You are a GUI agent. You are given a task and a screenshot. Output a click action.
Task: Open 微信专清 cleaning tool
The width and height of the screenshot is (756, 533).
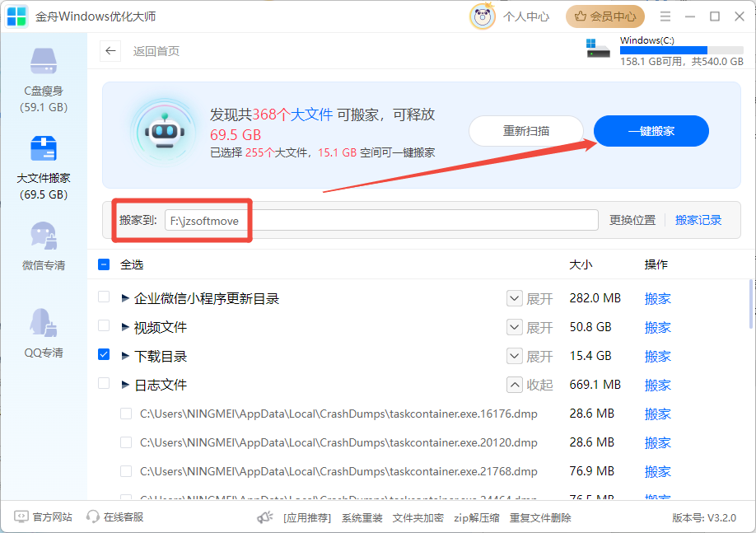tap(44, 236)
